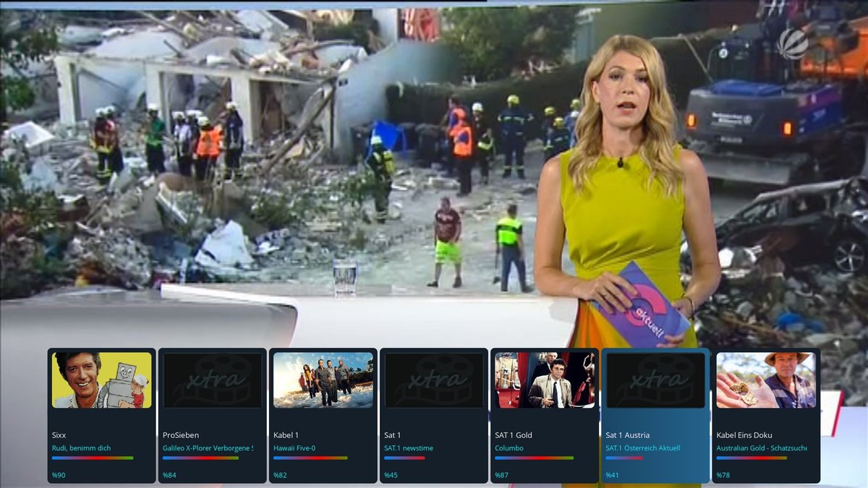
Task: Click the SAT 1 Gold progress bar
Action: (534, 458)
